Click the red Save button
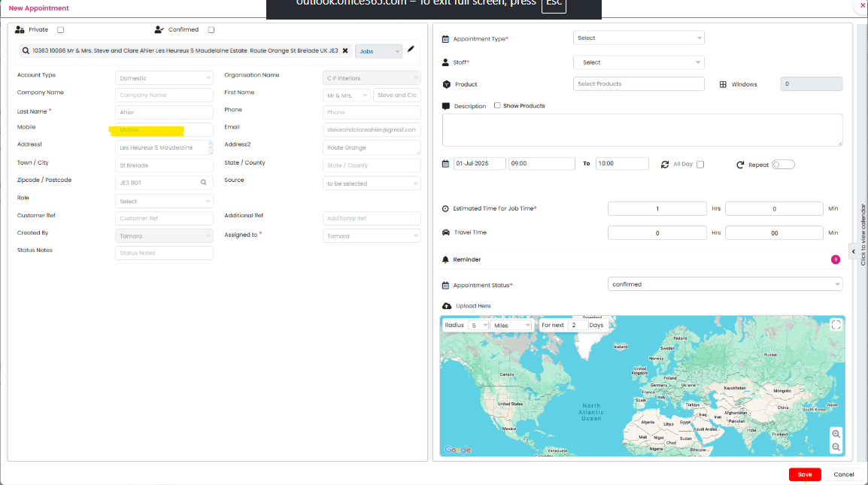This screenshot has width=868, height=485. point(805,474)
